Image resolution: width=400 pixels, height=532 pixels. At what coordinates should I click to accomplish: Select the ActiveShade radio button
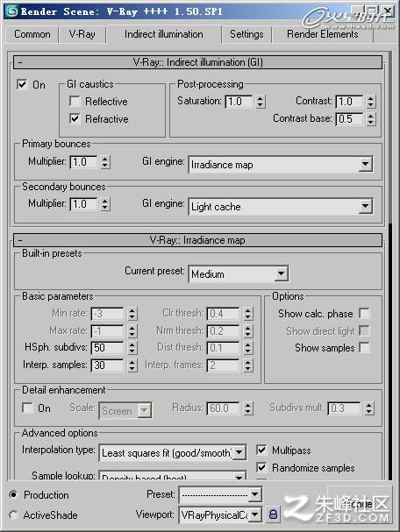13,514
